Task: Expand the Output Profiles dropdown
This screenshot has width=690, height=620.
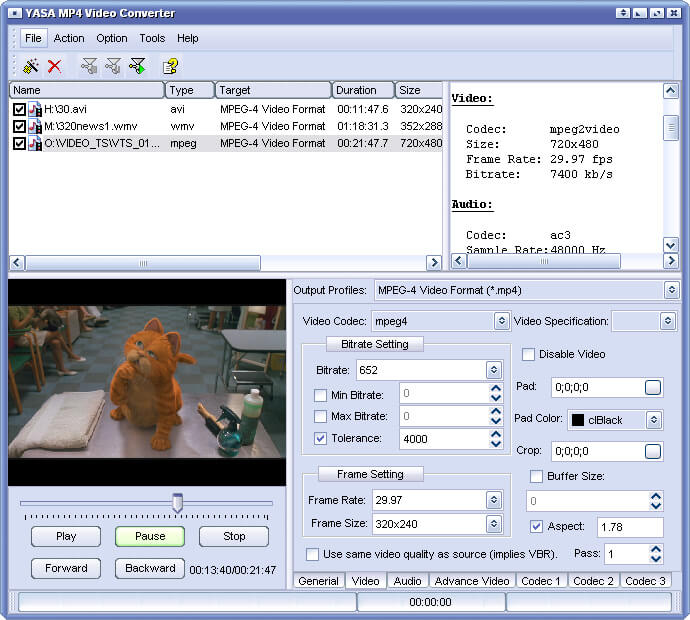Action: click(671, 290)
